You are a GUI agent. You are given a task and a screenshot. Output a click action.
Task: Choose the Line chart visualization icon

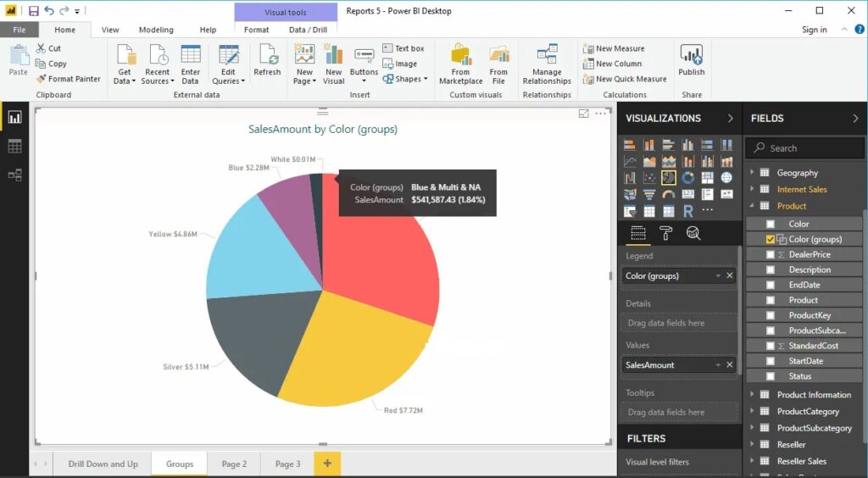coord(630,162)
